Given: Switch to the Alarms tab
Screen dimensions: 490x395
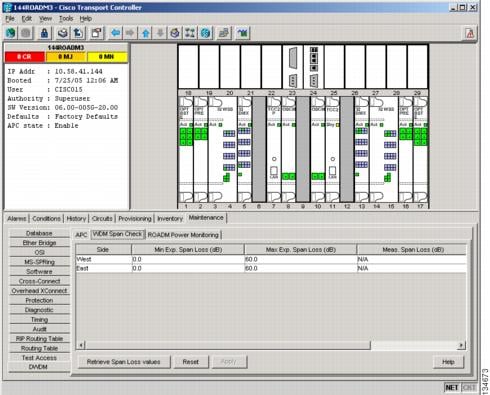Looking at the screenshot, I should tap(17, 219).
